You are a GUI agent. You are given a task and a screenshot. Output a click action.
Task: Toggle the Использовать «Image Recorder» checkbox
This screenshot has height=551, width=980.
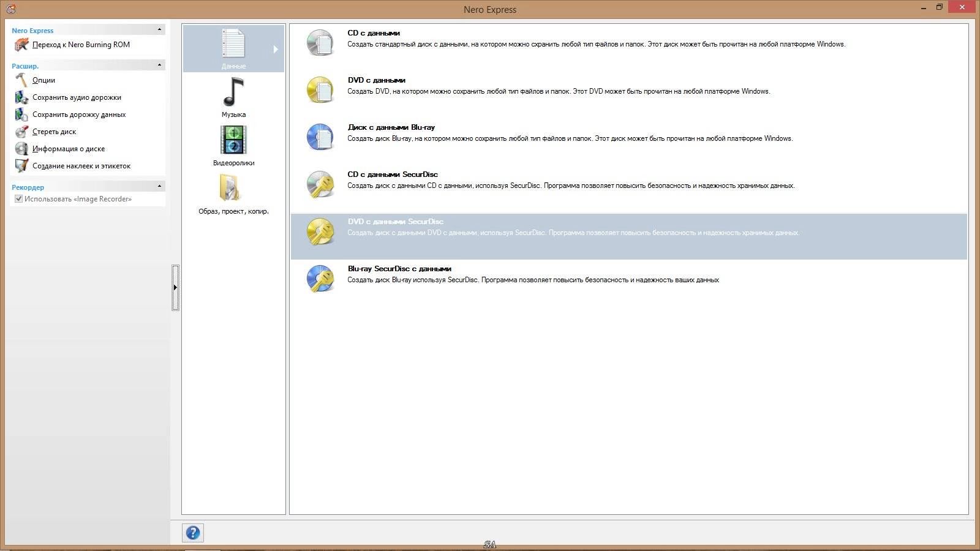click(x=18, y=199)
